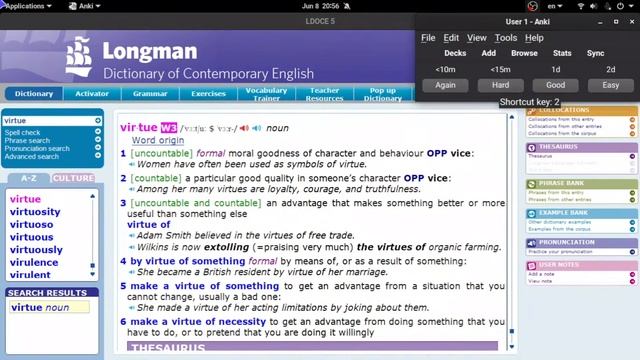Select the CULTURE word list tab
This screenshot has width=640, height=360.
pyautogui.click(x=73, y=178)
